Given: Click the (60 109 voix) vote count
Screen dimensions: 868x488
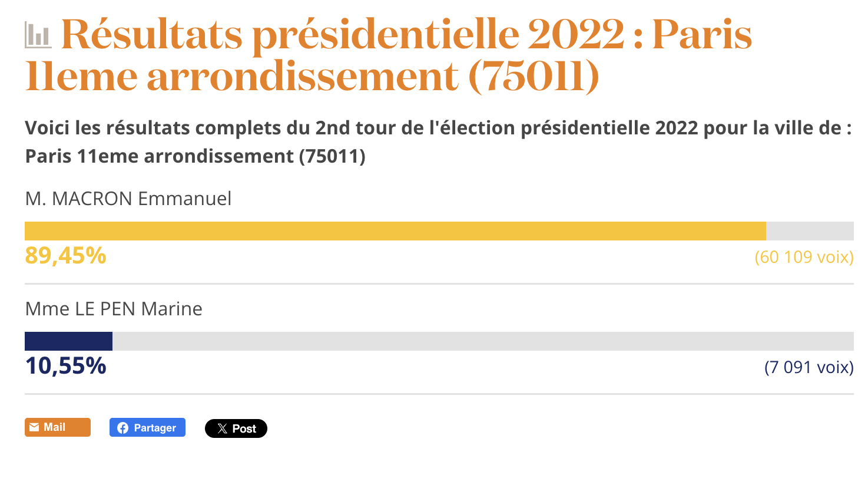Looking at the screenshot, I should 804,257.
